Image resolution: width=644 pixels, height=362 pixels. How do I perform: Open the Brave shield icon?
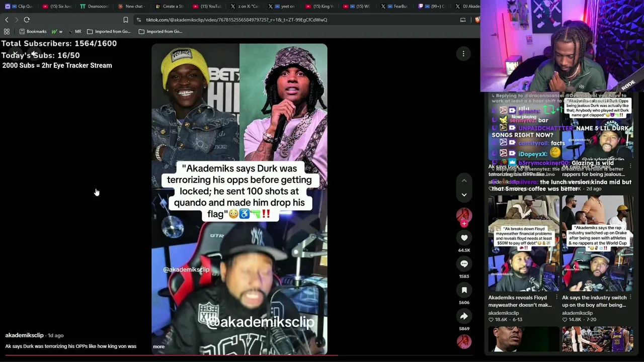click(476, 20)
